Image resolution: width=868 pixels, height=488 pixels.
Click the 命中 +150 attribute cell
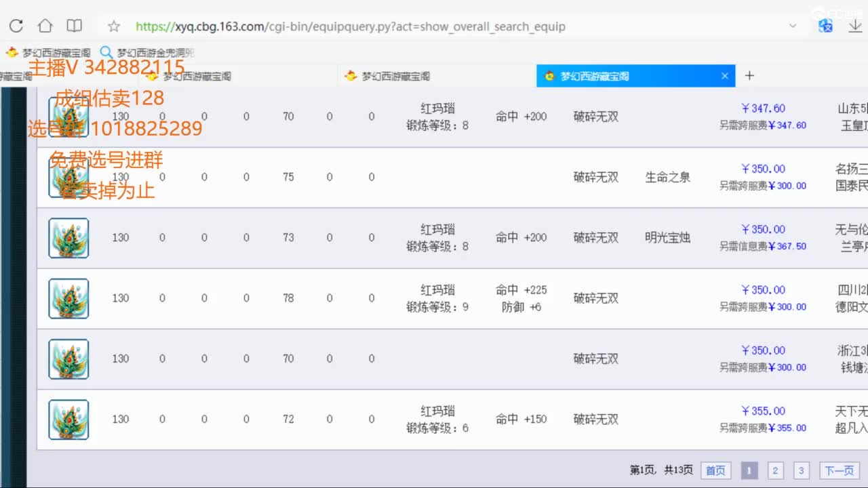[521, 420]
